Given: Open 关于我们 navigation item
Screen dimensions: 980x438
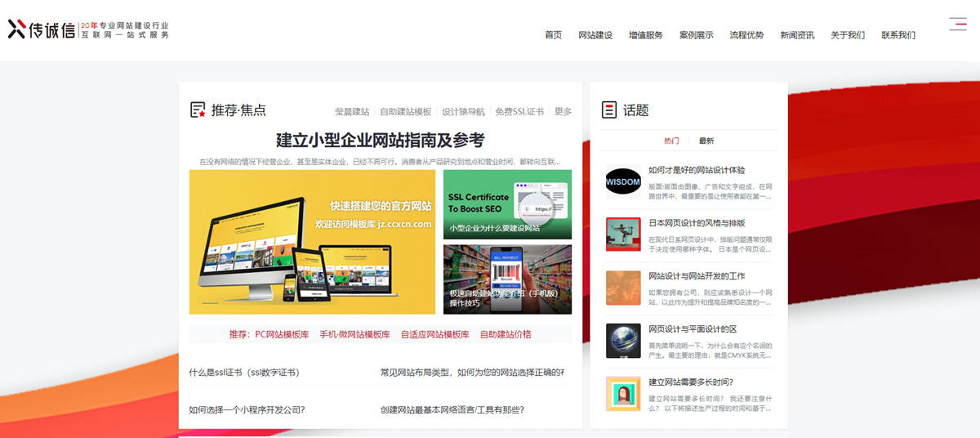Looking at the screenshot, I should [x=848, y=35].
